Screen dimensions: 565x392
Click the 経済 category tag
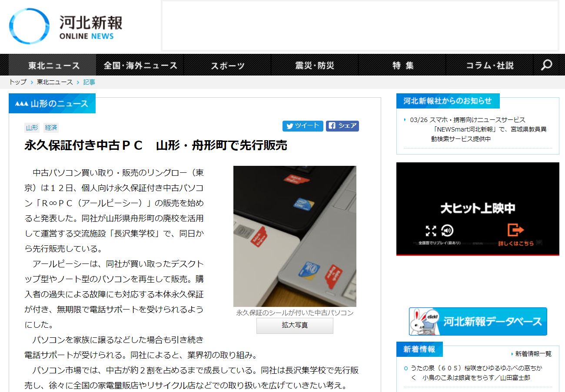coord(51,128)
